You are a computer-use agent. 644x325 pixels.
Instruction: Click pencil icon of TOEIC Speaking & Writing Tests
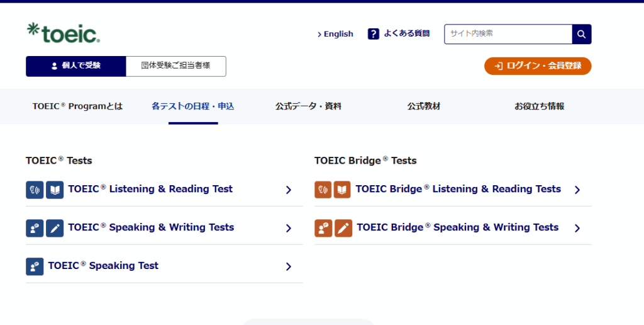click(55, 228)
